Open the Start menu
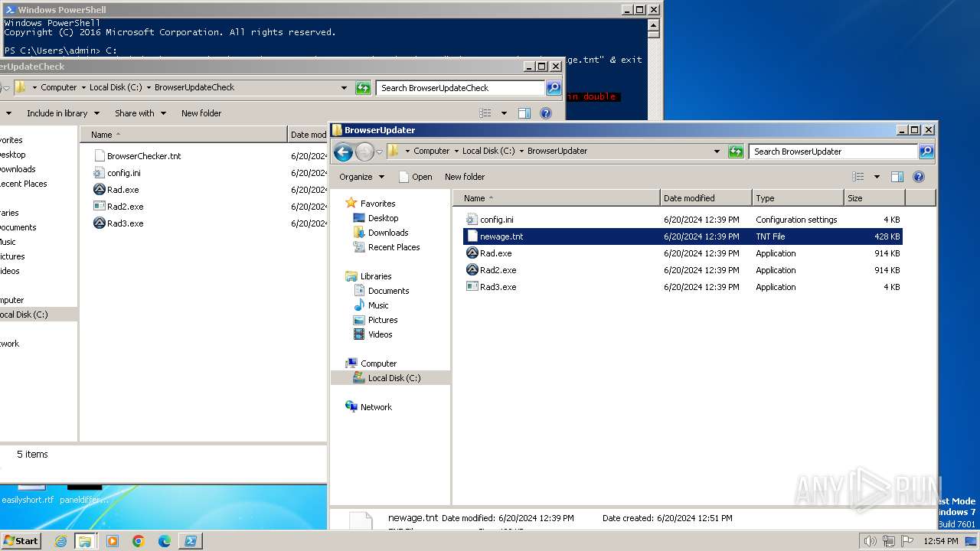The width and height of the screenshot is (980, 551). 21,541
